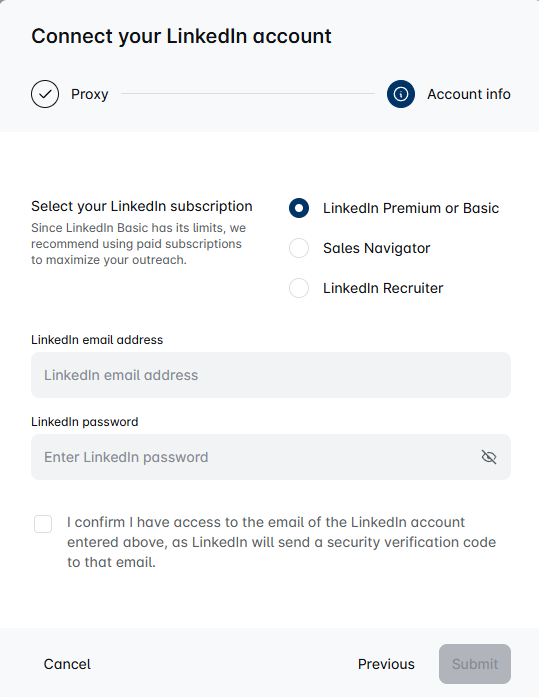Image resolution: width=539 pixels, height=697 pixels.
Task: Click the 'Sales Navigator' option text
Action: click(x=377, y=248)
